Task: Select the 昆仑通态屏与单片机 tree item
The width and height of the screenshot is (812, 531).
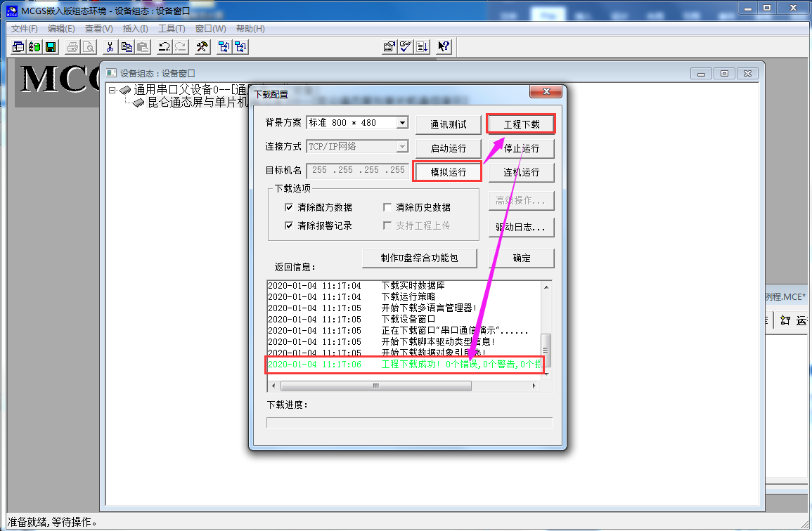Action: 198,103
